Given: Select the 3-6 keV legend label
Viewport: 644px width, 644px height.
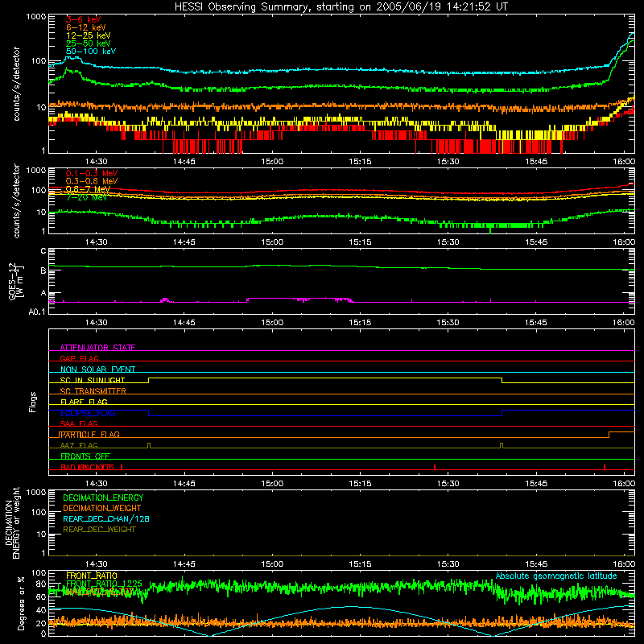Looking at the screenshot, I should 83,19.
